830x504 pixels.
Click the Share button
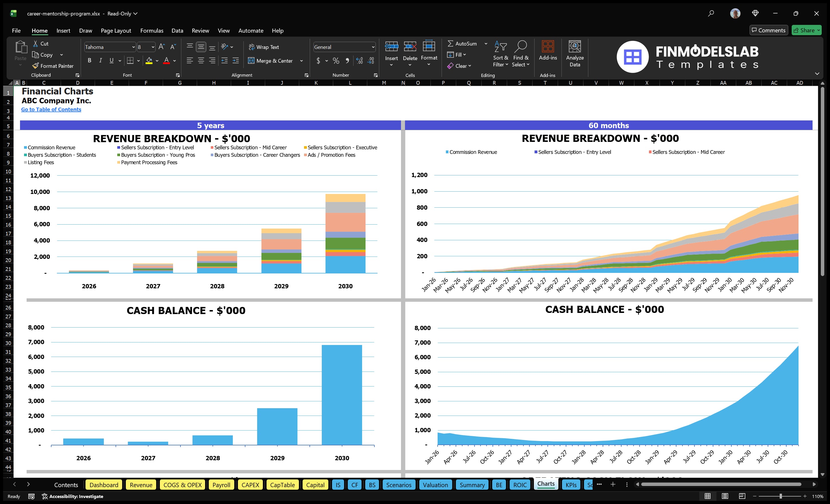807,30
